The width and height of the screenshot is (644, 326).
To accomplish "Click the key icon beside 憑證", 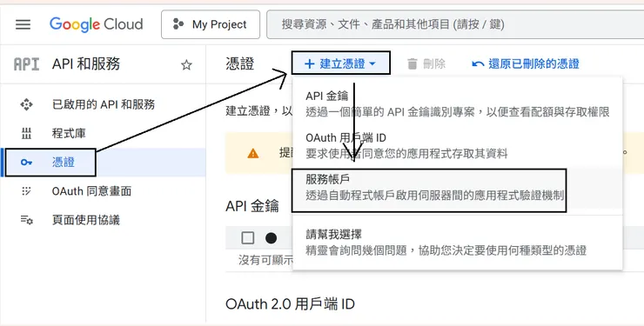I will click(x=27, y=163).
